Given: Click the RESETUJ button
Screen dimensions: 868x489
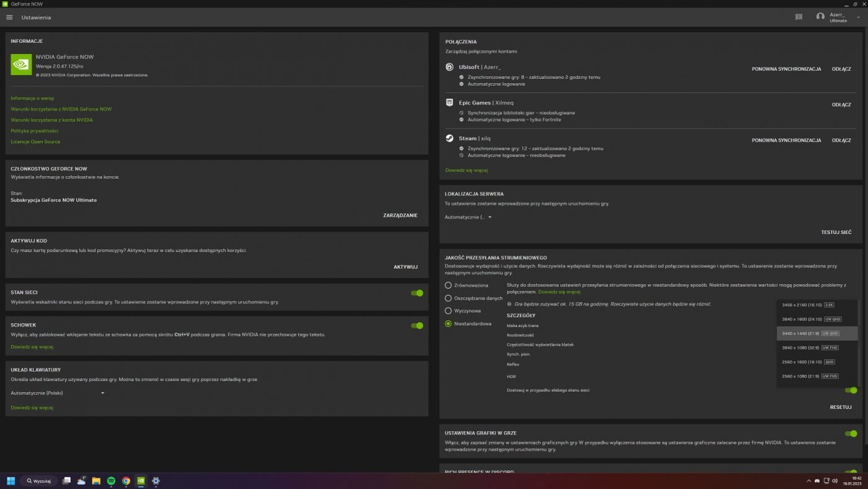Looking at the screenshot, I should point(841,407).
